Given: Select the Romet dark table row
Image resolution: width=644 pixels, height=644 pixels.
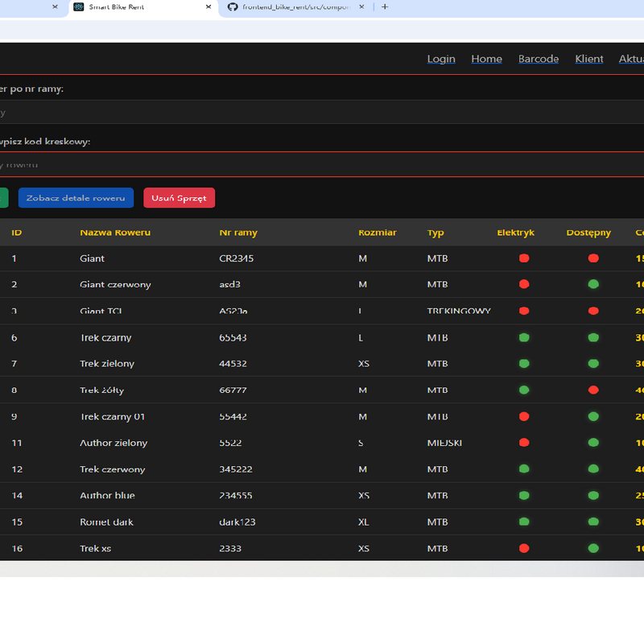Looking at the screenshot, I should [x=322, y=522].
